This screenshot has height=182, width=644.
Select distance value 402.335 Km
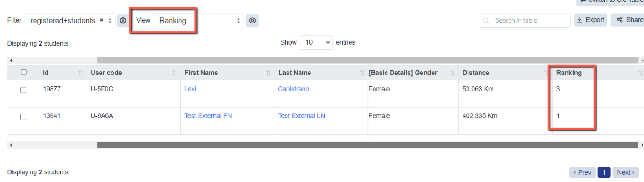point(480,116)
